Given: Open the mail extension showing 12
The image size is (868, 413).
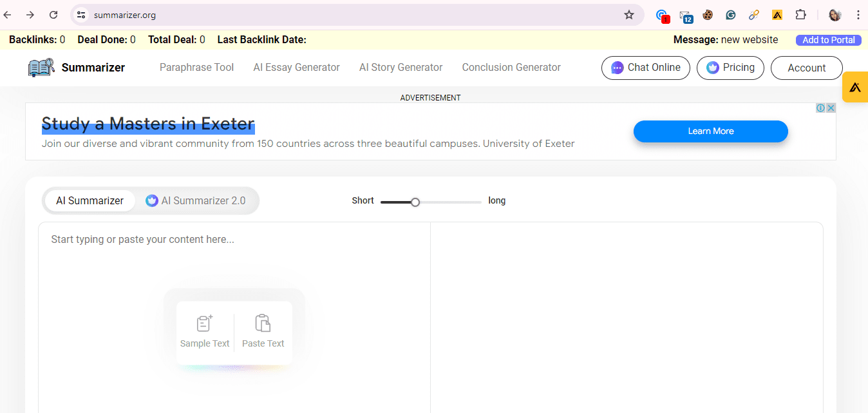Looking at the screenshot, I should [686, 15].
